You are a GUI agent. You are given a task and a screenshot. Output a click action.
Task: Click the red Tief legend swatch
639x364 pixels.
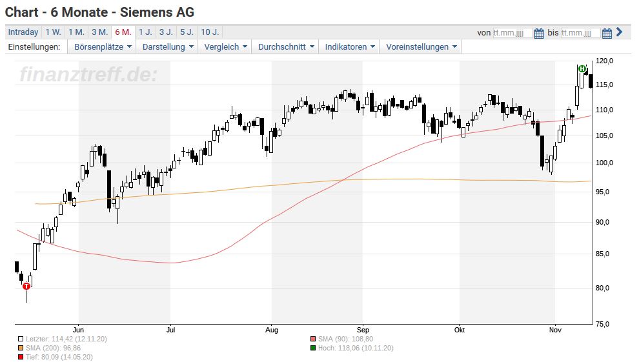click(x=21, y=357)
